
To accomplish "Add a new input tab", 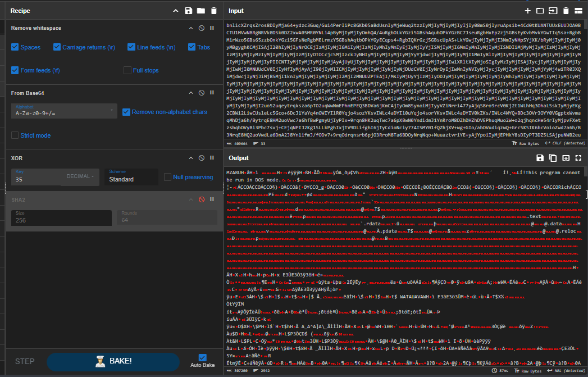I will [x=527, y=11].
